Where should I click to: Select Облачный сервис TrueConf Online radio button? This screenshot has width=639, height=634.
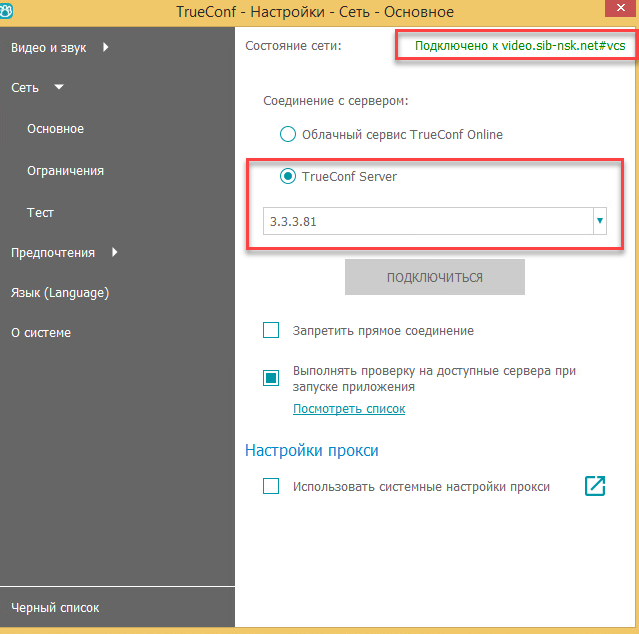point(288,134)
